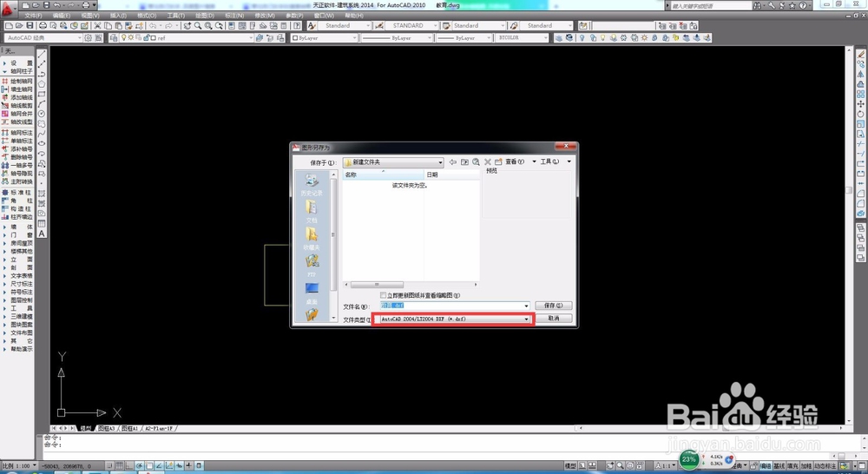Open Layer Properties Manager icon
The width and height of the screenshot is (868, 474).
tap(114, 37)
